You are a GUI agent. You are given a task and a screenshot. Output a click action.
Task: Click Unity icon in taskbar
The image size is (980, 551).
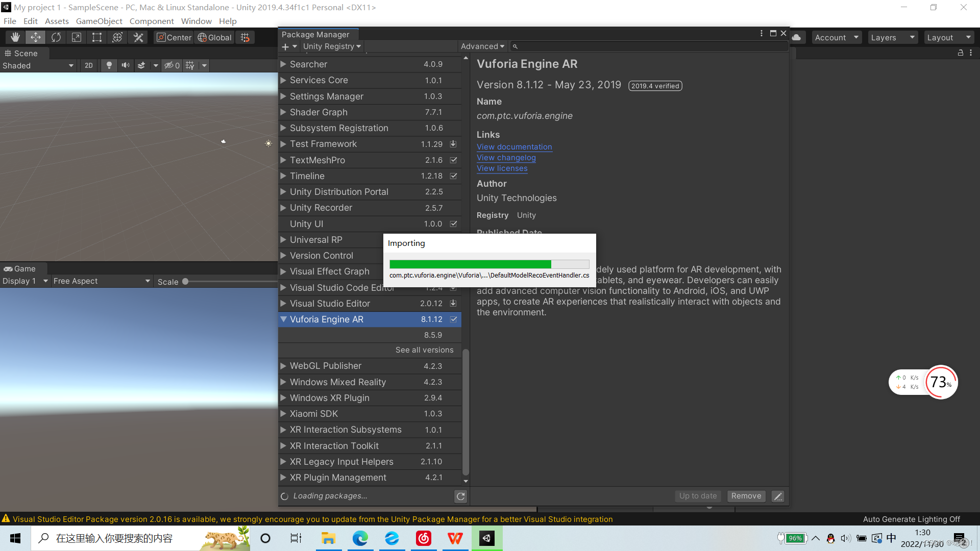pyautogui.click(x=486, y=538)
